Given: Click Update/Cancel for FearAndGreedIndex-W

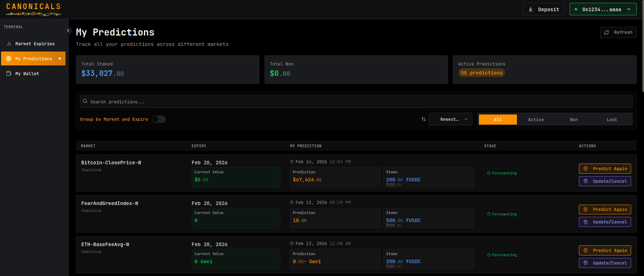Looking at the screenshot, I should (605, 222).
